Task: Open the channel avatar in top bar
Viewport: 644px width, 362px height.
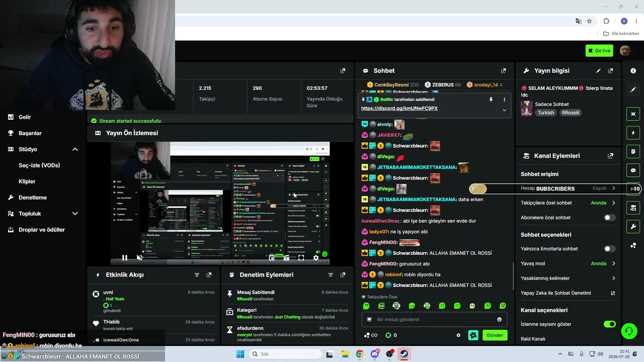Action: coord(625,50)
